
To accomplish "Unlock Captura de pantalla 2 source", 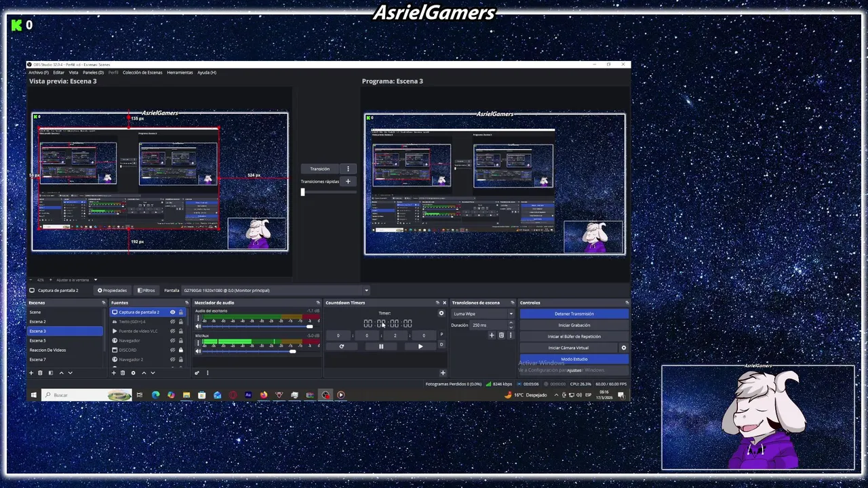I will pos(181,312).
